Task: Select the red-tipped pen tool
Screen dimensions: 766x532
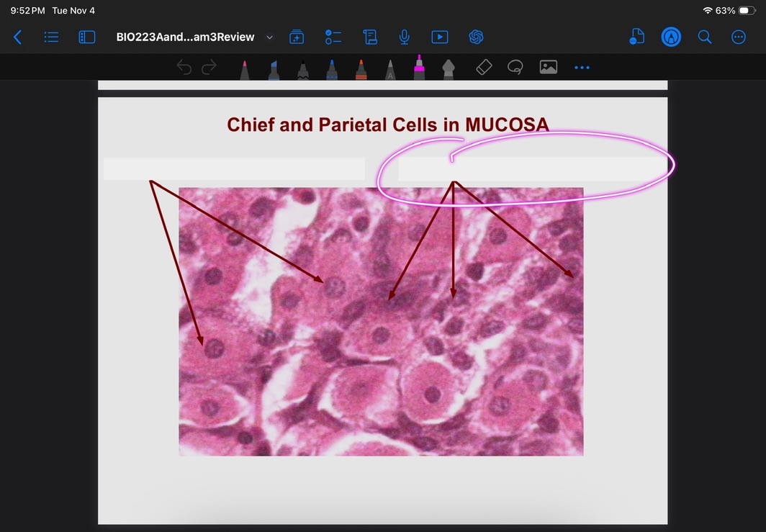Action: [x=245, y=69]
